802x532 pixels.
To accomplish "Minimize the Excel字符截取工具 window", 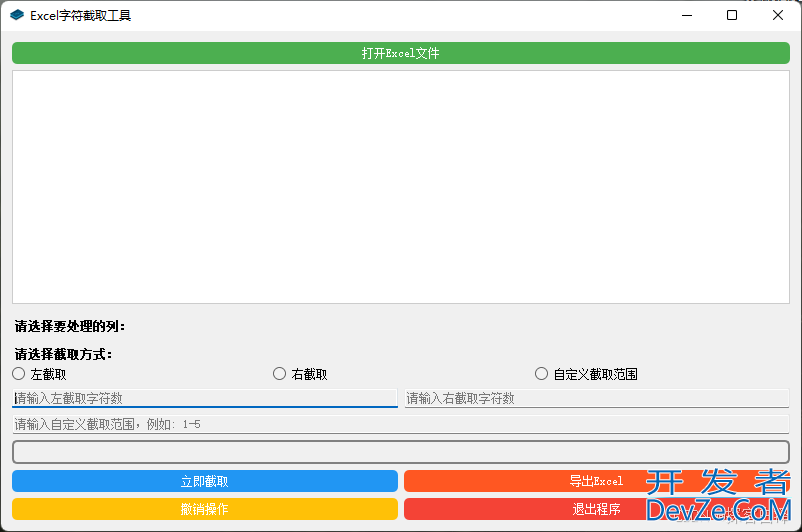I will 686,16.
